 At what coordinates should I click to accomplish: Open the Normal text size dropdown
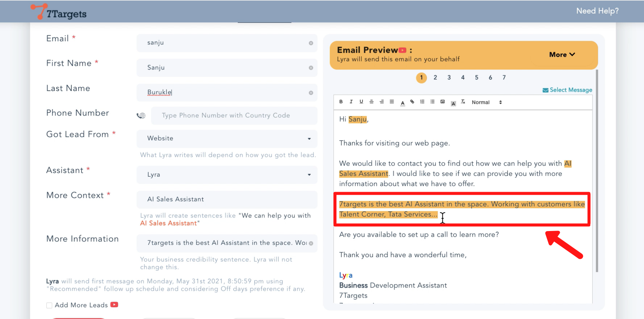486,102
